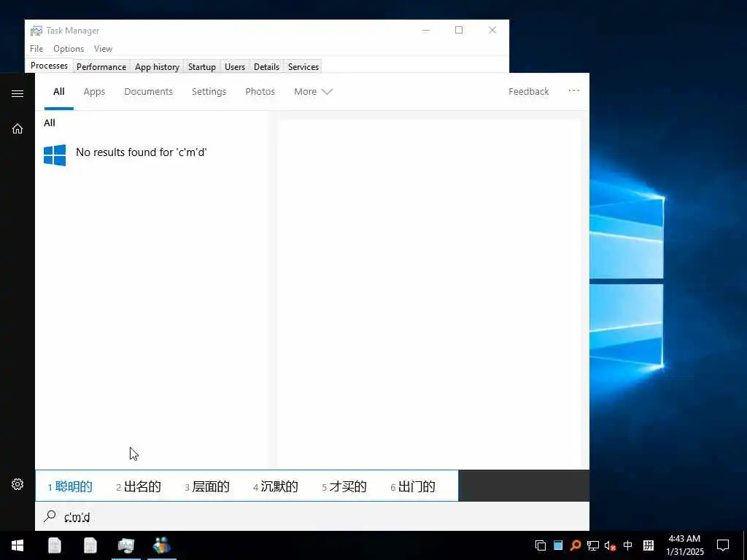This screenshot has width=747, height=560.
Task: Maximize the Task Manager window
Action: tap(459, 30)
